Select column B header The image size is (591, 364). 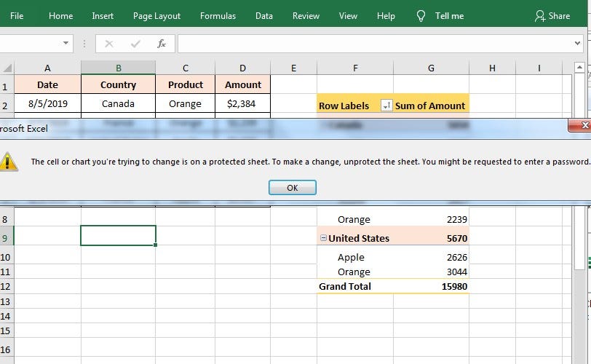point(119,68)
